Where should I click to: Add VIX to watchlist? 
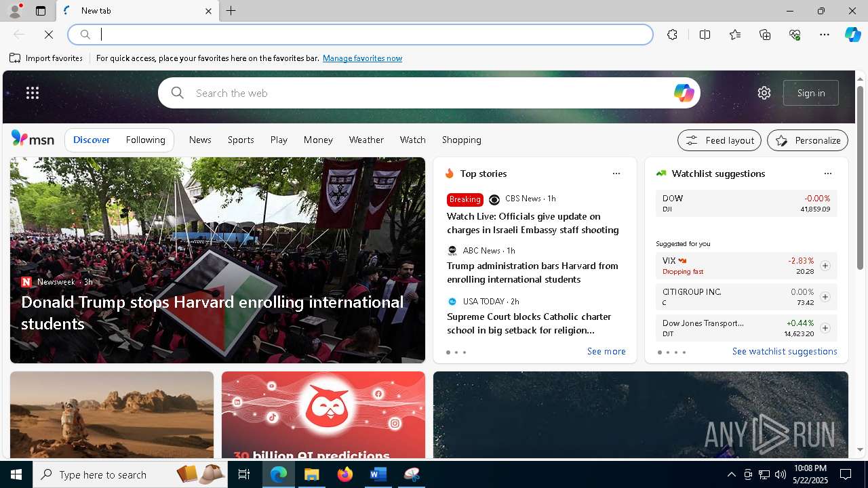coord(825,266)
